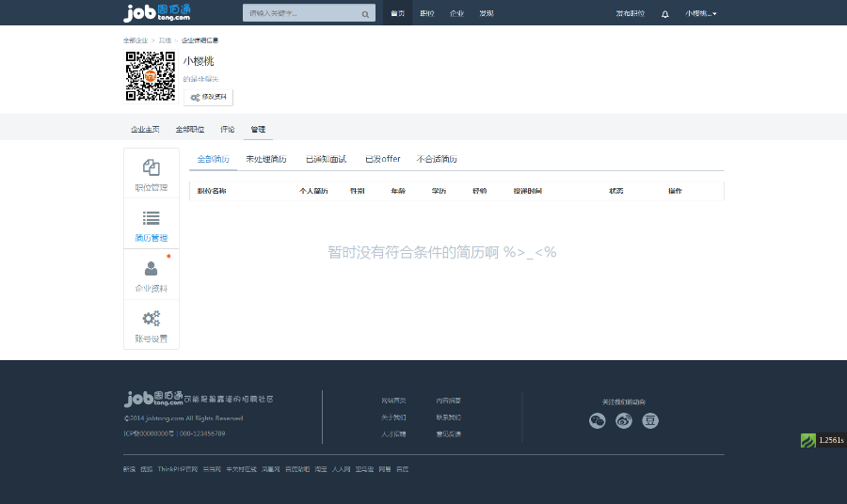847x504 pixels.
Task: Click the WeChat icon in footer
Action: (x=597, y=420)
